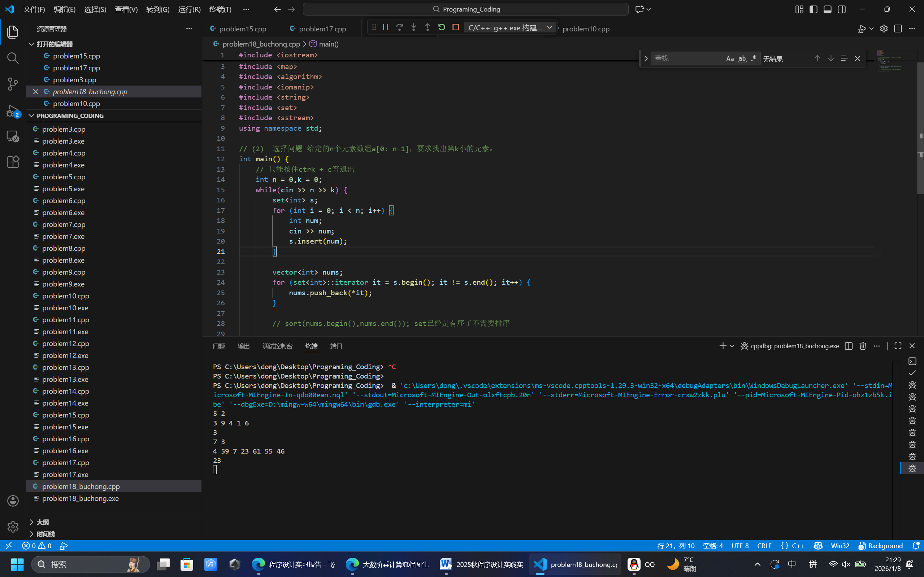
Task: Toggle Match Case in find widget
Action: (730, 58)
